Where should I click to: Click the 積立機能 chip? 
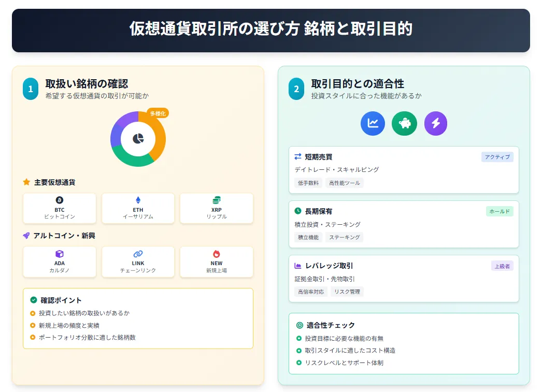(x=308, y=237)
